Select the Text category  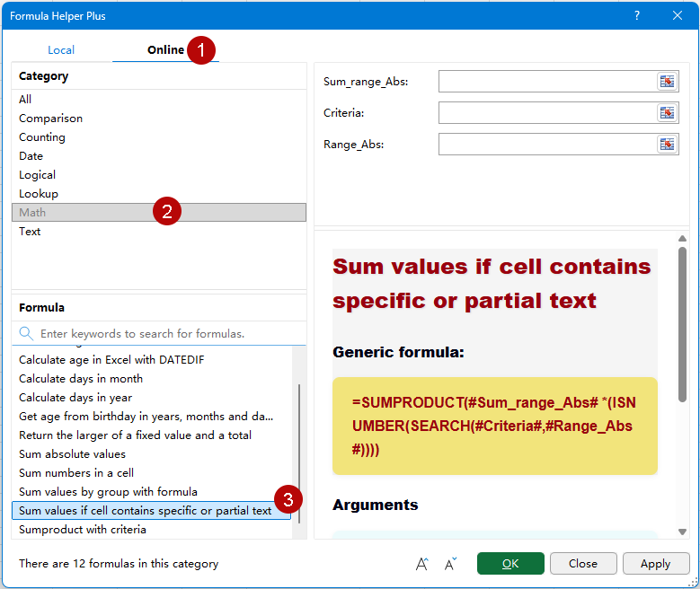(x=159, y=231)
